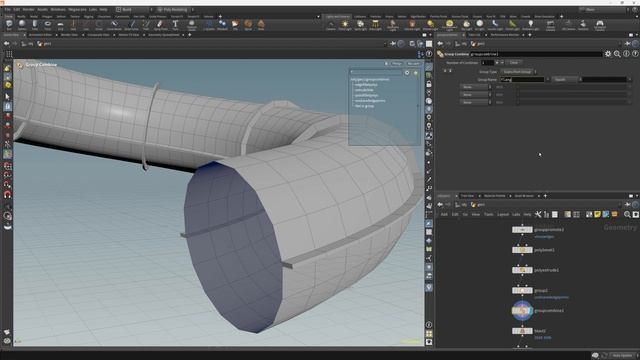The width and height of the screenshot is (640, 360).
Task: Toggle the pin on the parameters pane
Action: [628, 44]
